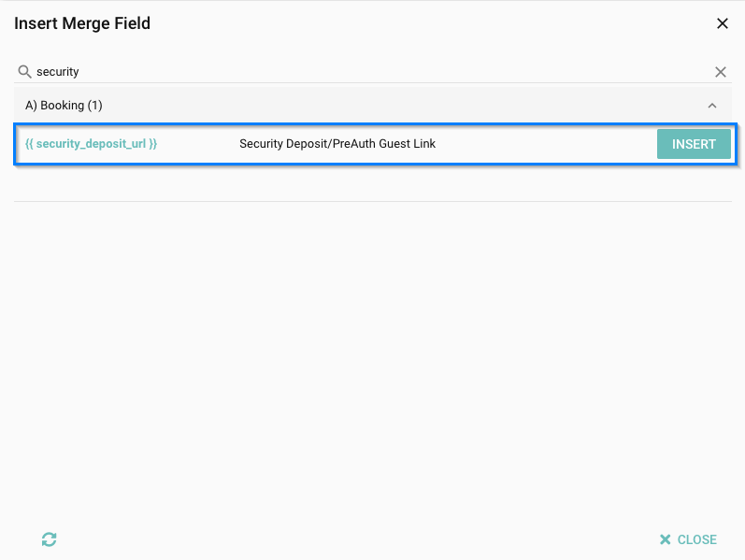Click the X icon beside CLOSE label
745x560 pixels.
click(666, 539)
